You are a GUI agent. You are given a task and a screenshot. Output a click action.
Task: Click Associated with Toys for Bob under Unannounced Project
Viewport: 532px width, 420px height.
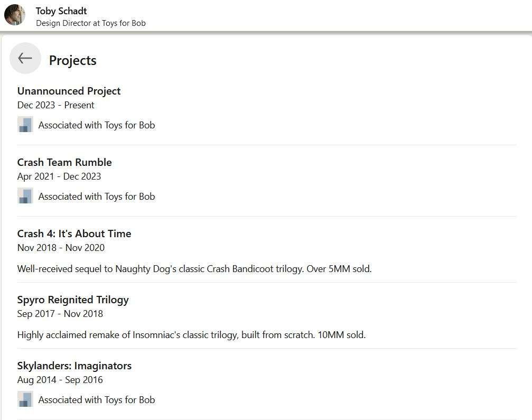tap(97, 125)
